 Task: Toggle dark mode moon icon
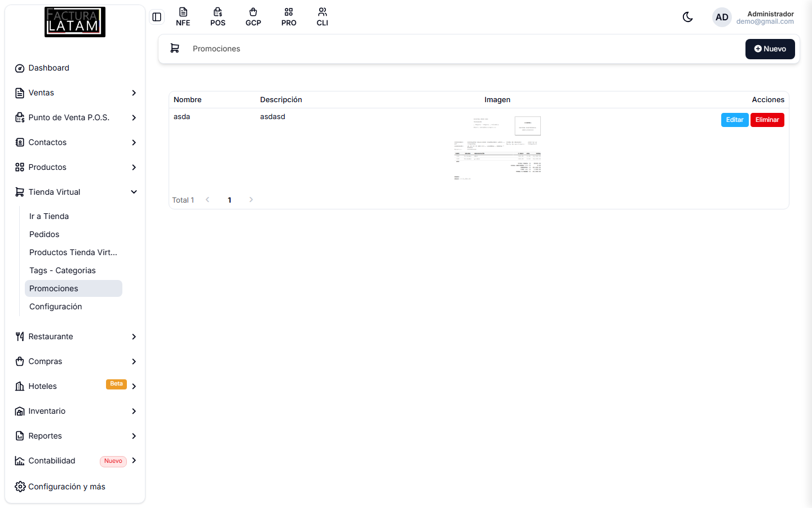tap(687, 17)
